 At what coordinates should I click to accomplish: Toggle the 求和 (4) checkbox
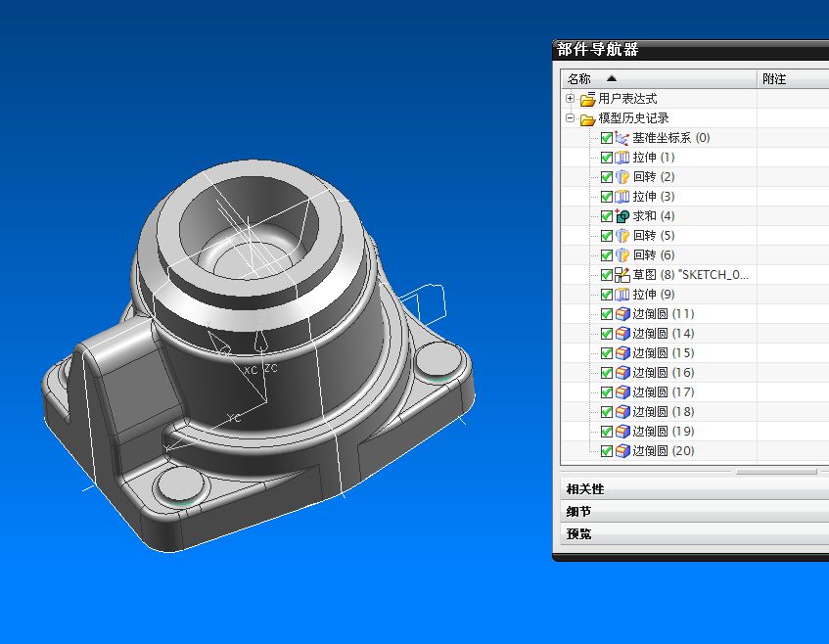(607, 216)
